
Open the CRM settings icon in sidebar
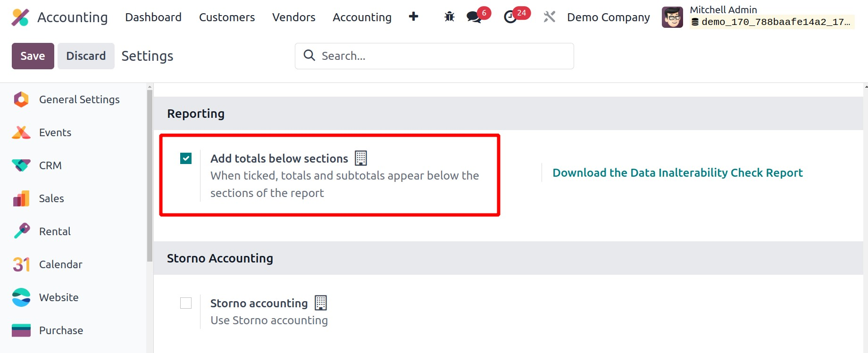[x=21, y=165]
